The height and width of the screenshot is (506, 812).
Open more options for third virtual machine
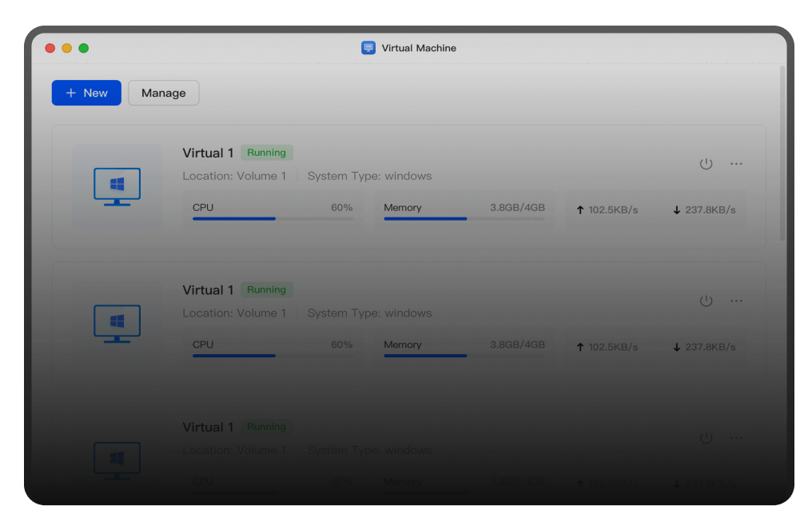[x=736, y=438]
